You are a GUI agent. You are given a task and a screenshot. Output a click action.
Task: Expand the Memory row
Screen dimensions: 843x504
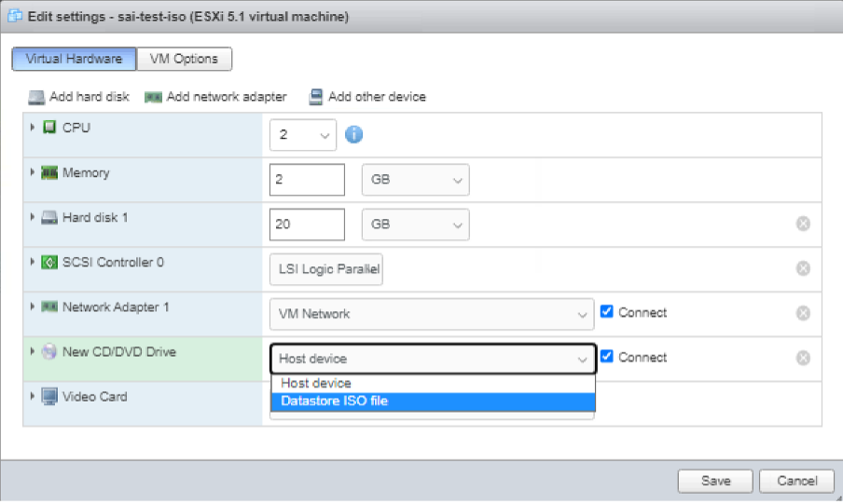click(33, 172)
